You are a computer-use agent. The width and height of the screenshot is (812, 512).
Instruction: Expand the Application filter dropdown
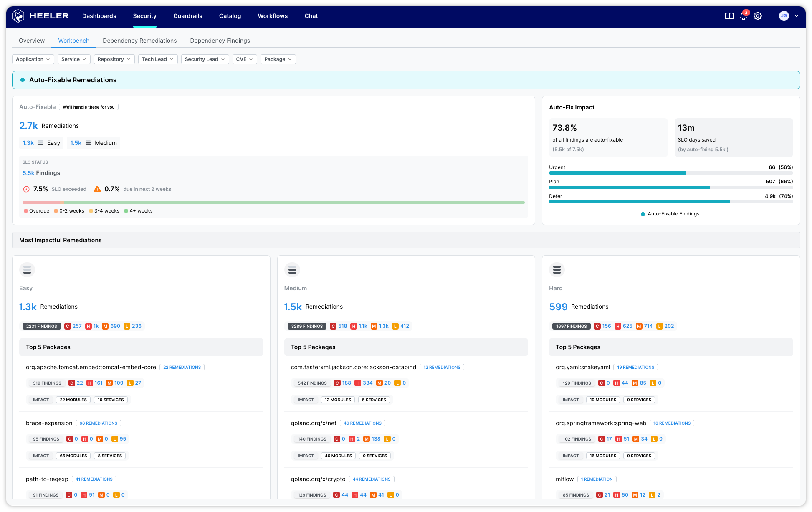pos(33,59)
